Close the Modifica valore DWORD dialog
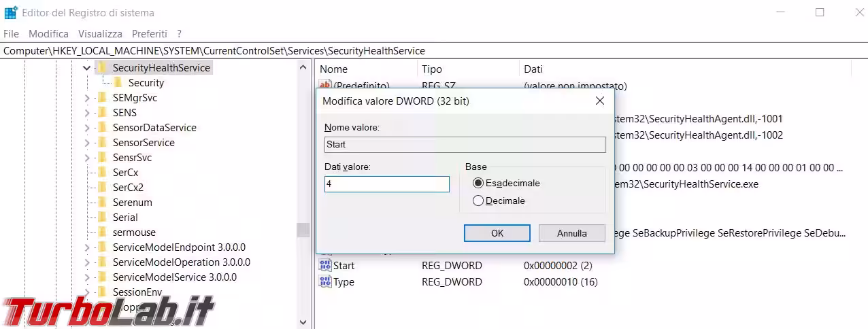This screenshot has height=329, width=868. coord(599,101)
